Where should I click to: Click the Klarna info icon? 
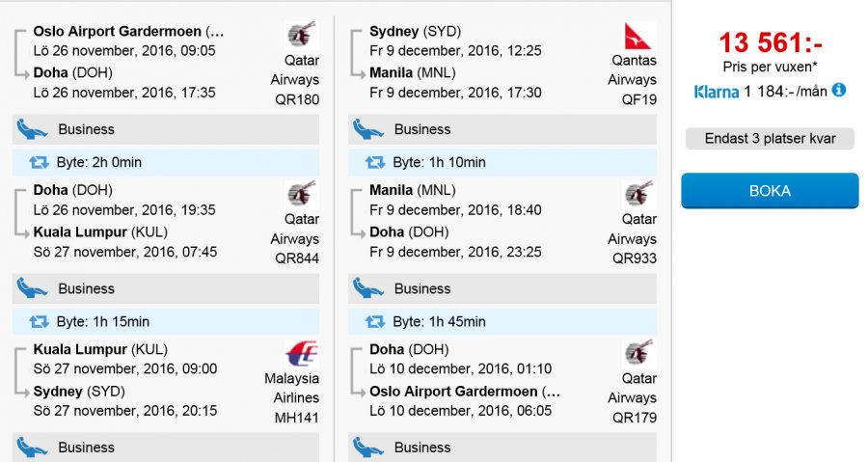(839, 91)
